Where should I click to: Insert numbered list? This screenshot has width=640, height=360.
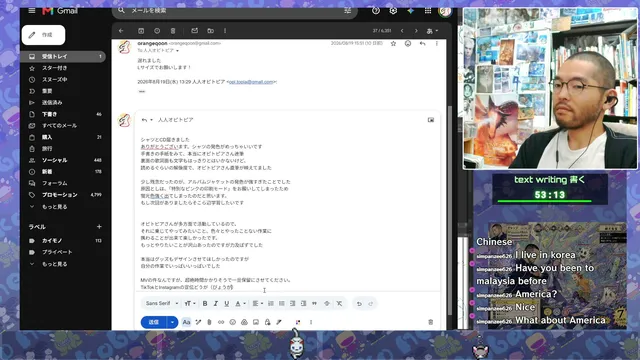271,303
